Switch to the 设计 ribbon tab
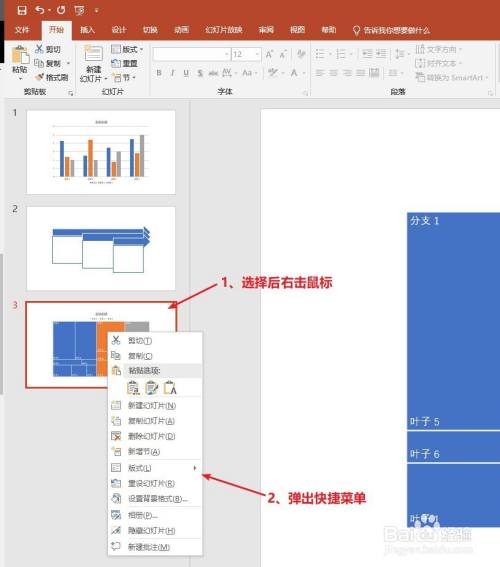 point(119,30)
